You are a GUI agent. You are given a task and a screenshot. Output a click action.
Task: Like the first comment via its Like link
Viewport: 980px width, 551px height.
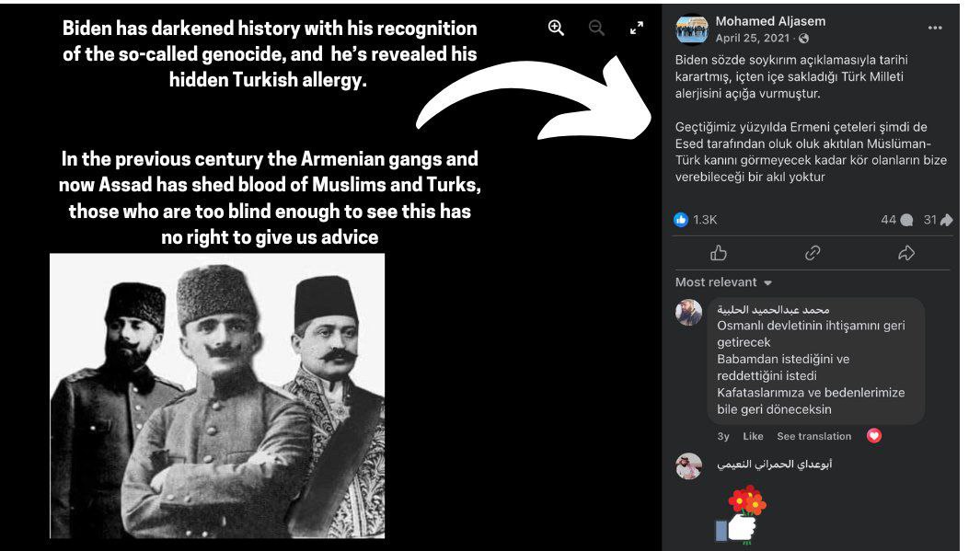click(x=753, y=436)
